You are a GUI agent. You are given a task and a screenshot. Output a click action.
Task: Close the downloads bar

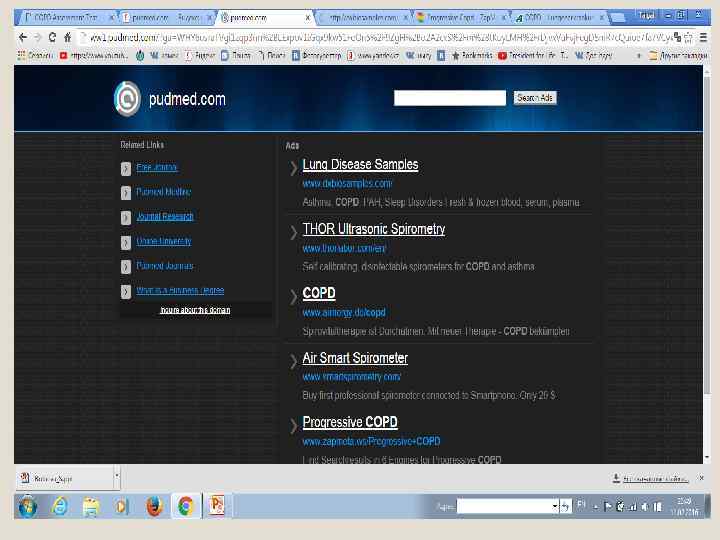(701, 478)
